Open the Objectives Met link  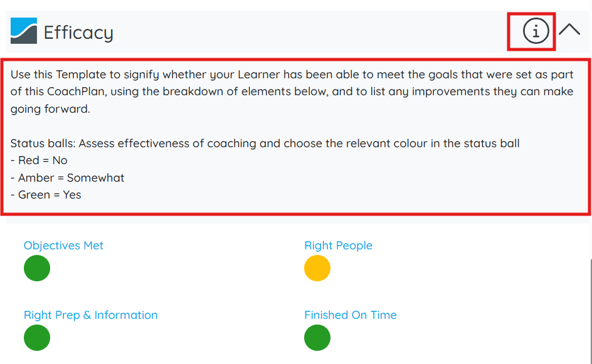point(63,246)
